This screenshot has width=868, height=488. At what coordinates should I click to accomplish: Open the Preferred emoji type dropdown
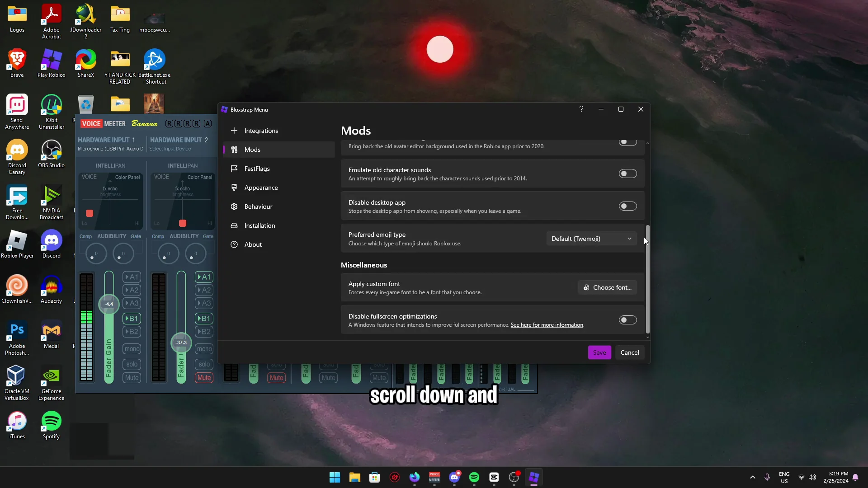pos(591,238)
